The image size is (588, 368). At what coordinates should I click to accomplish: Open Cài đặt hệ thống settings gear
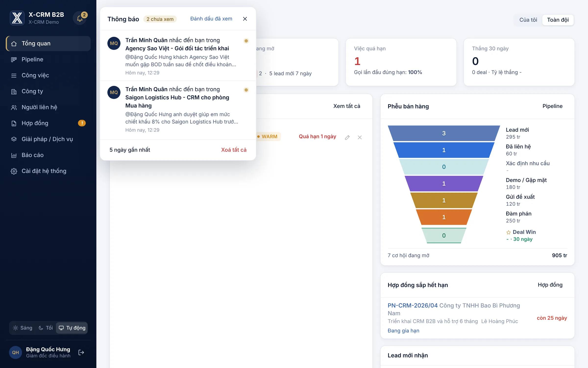pyautogui.click(x=14, y=171)
